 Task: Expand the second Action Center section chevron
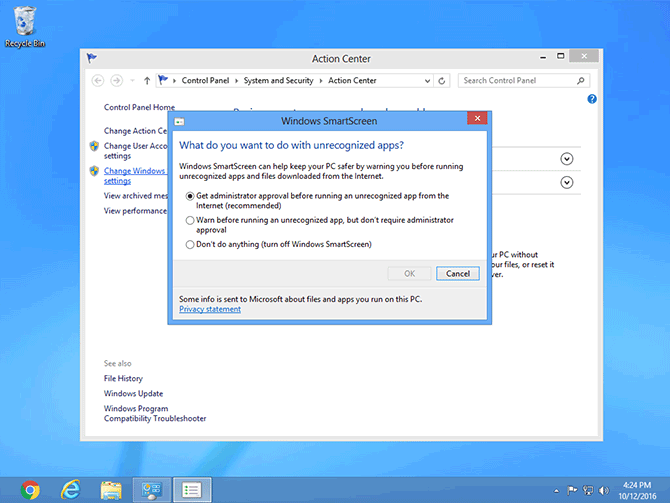click(567, 182)
